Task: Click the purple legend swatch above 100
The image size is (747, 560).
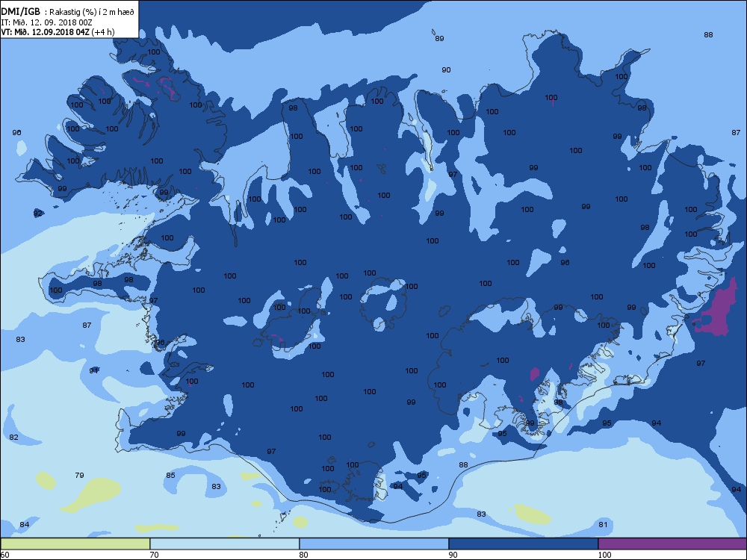Action: pyautogui.click(x=672, y=544)
